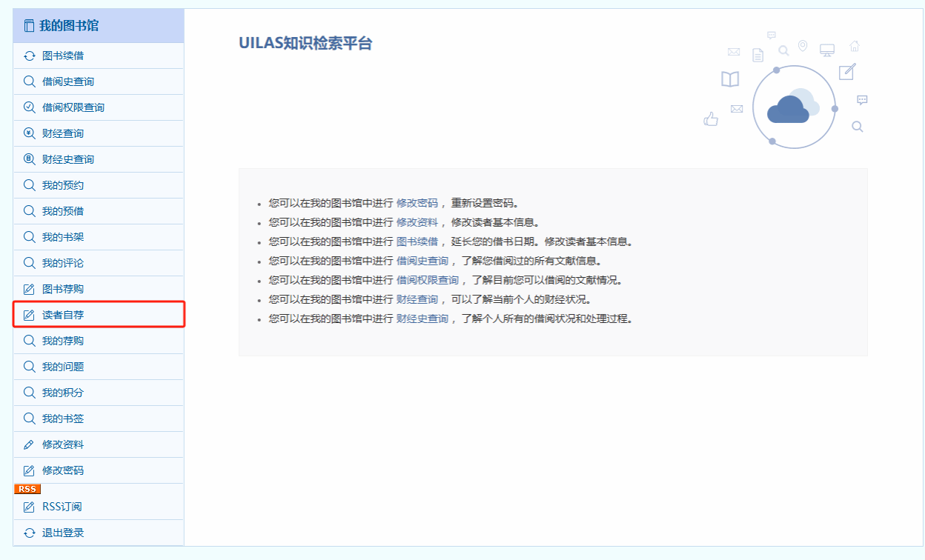Choose 退出登录 to log out
The image size is (925, 560).
(99, 533)
